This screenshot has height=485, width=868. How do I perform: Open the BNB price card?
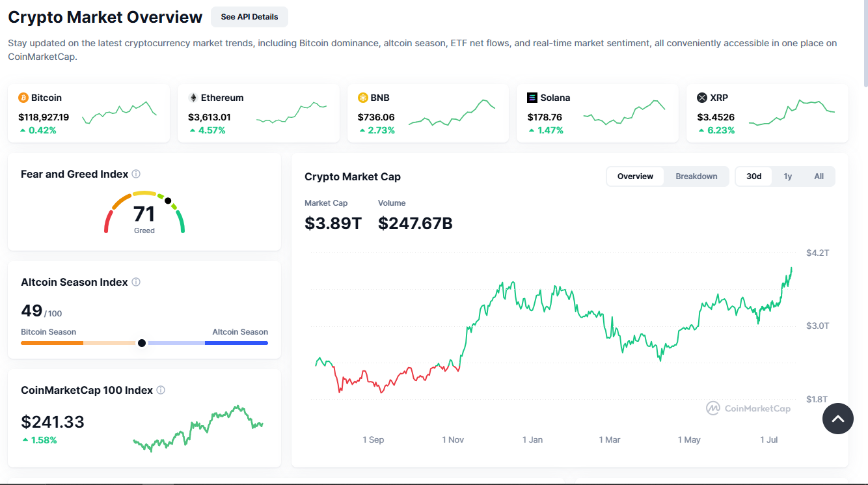click(428, 113)
